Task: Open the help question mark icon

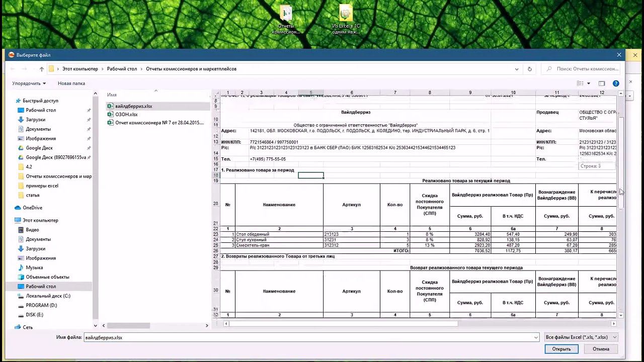Action: 616,83
